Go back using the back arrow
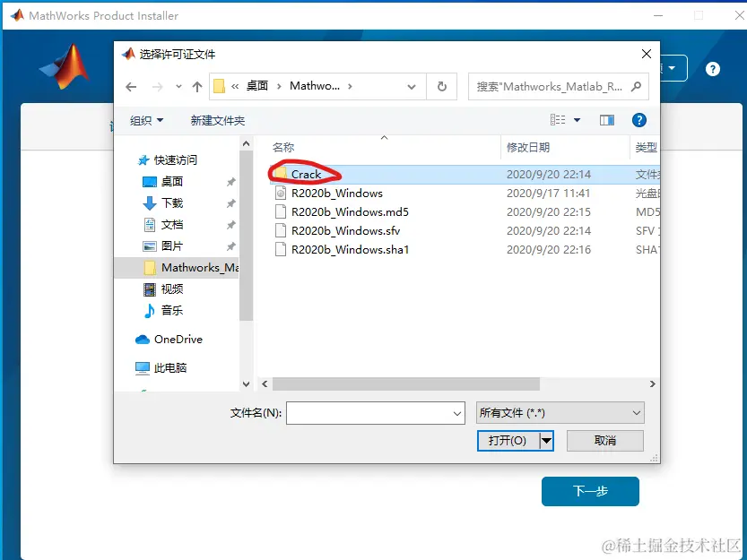Viewport: 747px width, 560px height. click(x=131, y=87)
